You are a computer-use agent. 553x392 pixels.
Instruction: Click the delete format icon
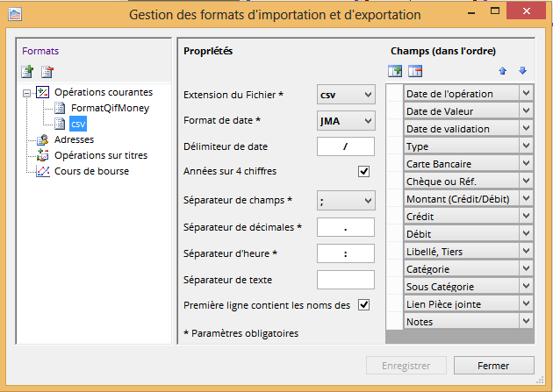48,72
